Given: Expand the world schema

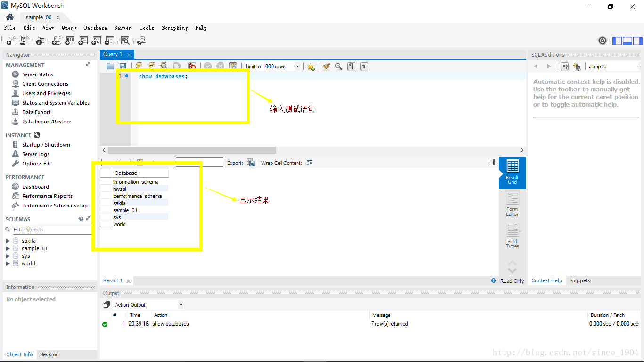Looking at the screenshot, I should coord(8,263).
